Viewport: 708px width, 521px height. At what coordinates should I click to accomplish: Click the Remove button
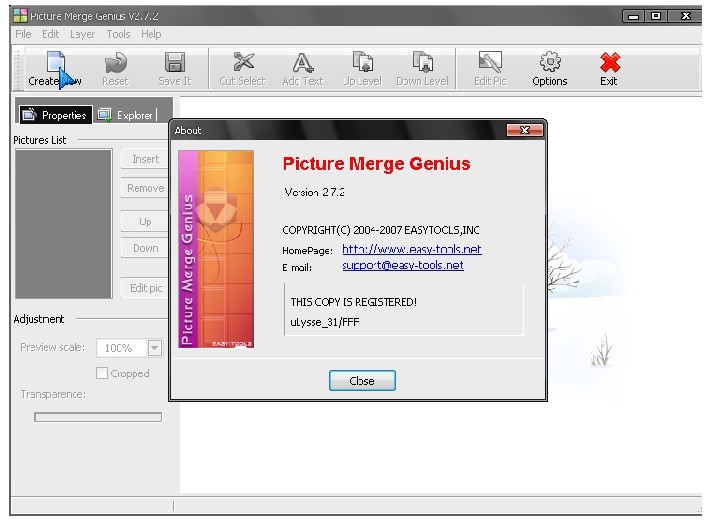145,188
